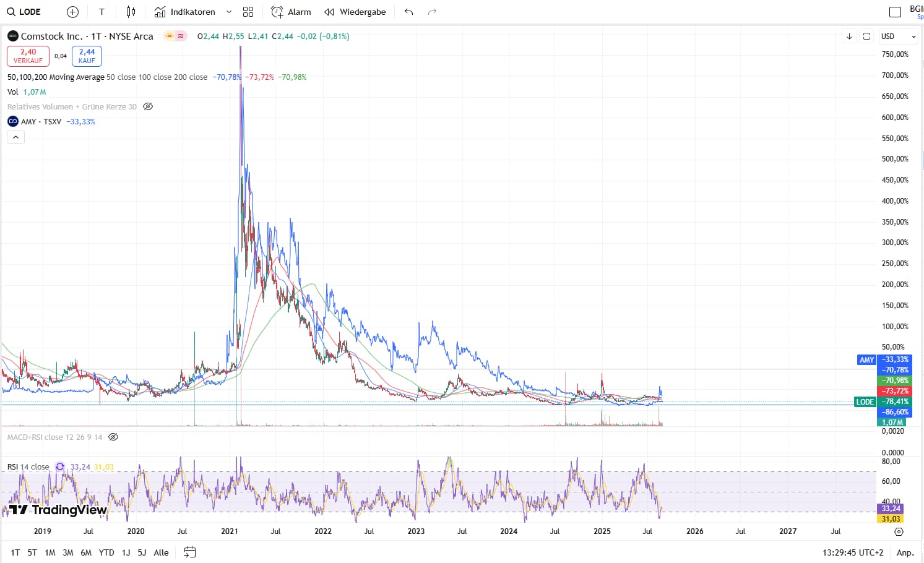Click the TradingView logo
The image size is (924, 563).
[x=58, y=510]
